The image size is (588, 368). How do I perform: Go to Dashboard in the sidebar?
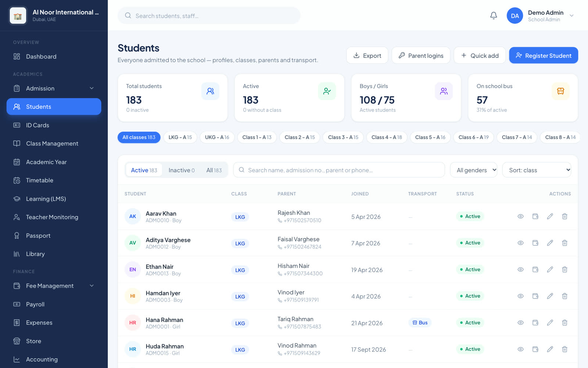pos(54,57)
